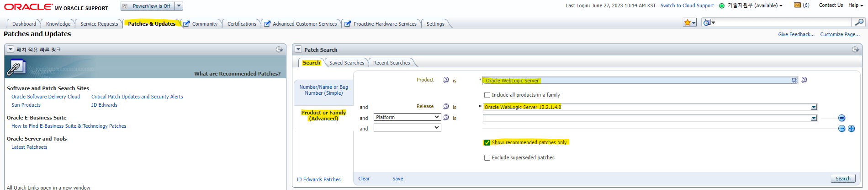Click help icon beside Platform filter
The image size is (868, 190).
point(446,117)
